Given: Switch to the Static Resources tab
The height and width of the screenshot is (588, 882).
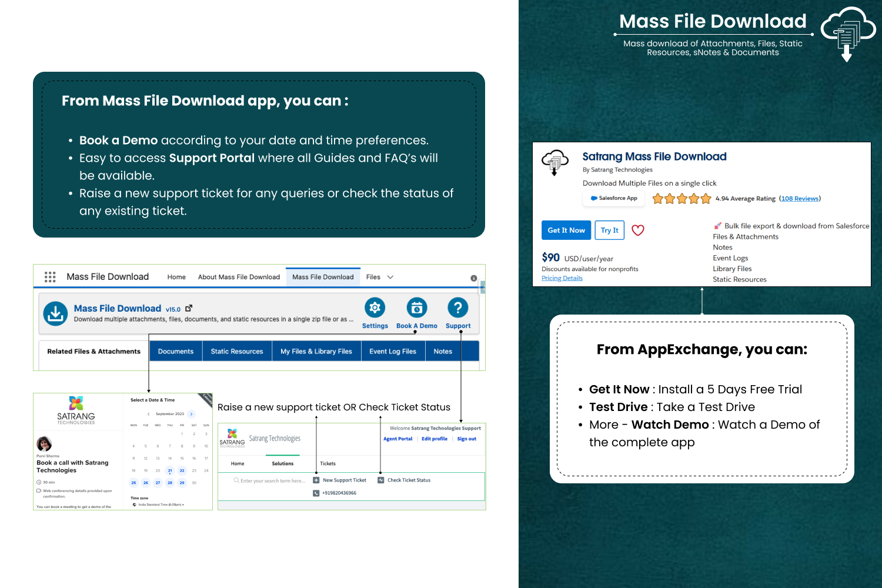Looking at the screenshot, I should pyautogui.click(x=237, y=352).
